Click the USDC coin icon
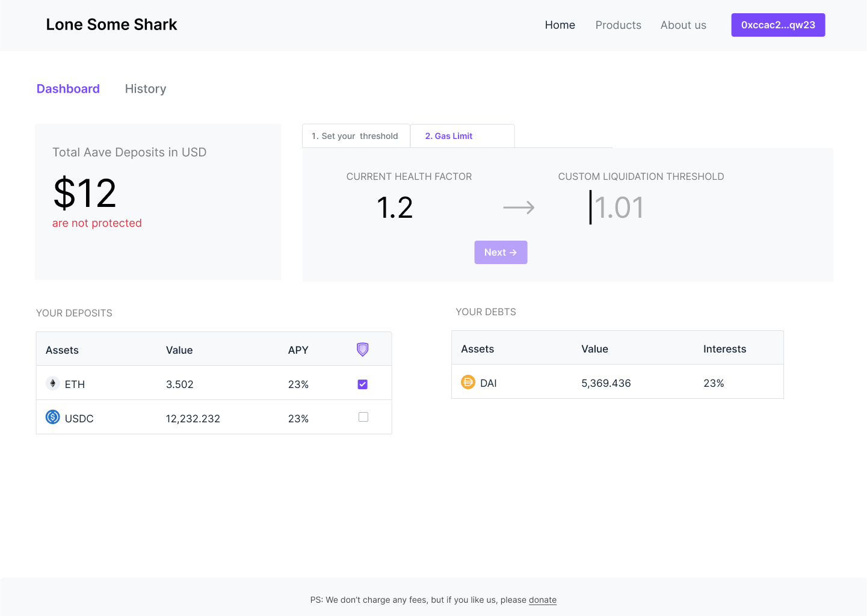This screenshot has height=616, width=867. (53, 417)
